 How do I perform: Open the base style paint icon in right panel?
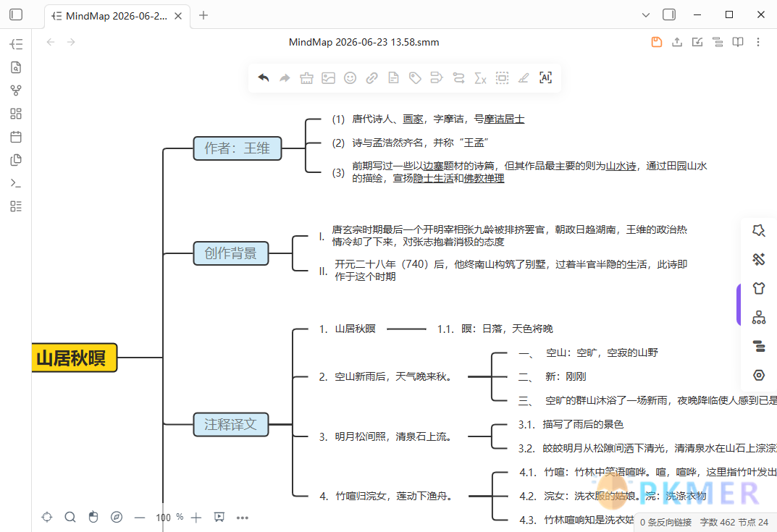[x=759, y=259]
